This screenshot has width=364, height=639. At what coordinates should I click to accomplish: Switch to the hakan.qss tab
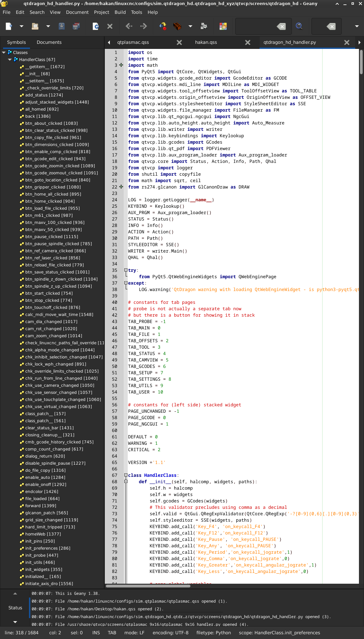[206, 42]
